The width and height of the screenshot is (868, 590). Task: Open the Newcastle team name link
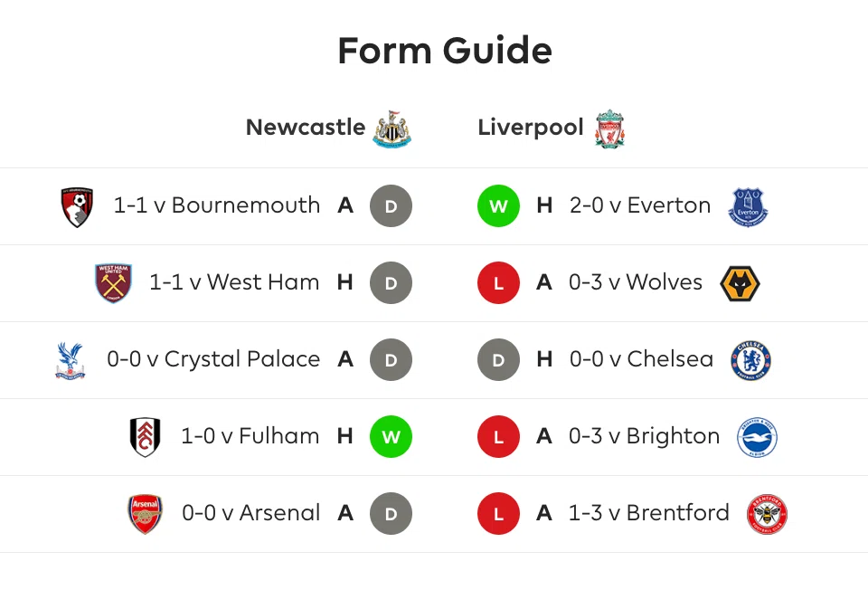pyautogui.click(x=306, y=128)
